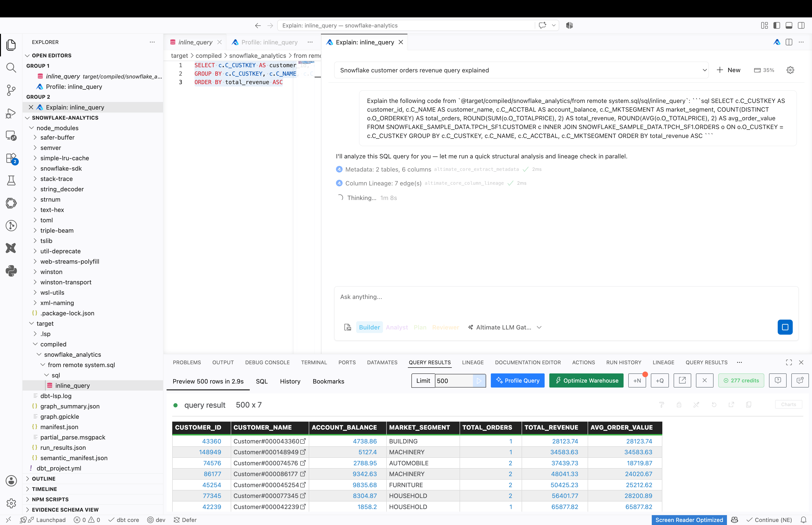
Task: Click the attach file icon in chat
Action: point(347,327)
